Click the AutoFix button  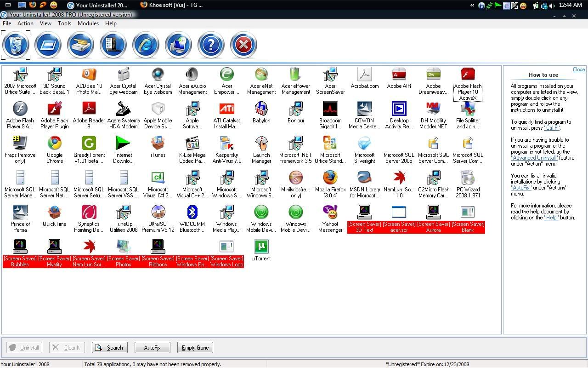(153, 348)
